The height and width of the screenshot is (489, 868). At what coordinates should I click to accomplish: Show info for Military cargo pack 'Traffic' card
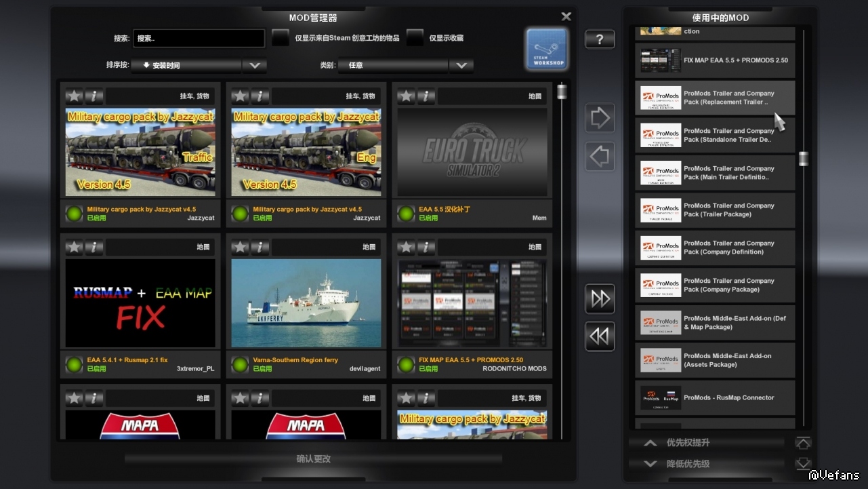pyautogui.click(x=94, y=96)
